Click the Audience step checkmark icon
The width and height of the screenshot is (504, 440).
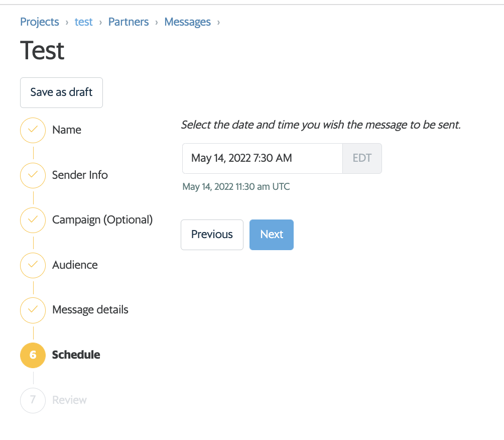click(x=33, y=265)
